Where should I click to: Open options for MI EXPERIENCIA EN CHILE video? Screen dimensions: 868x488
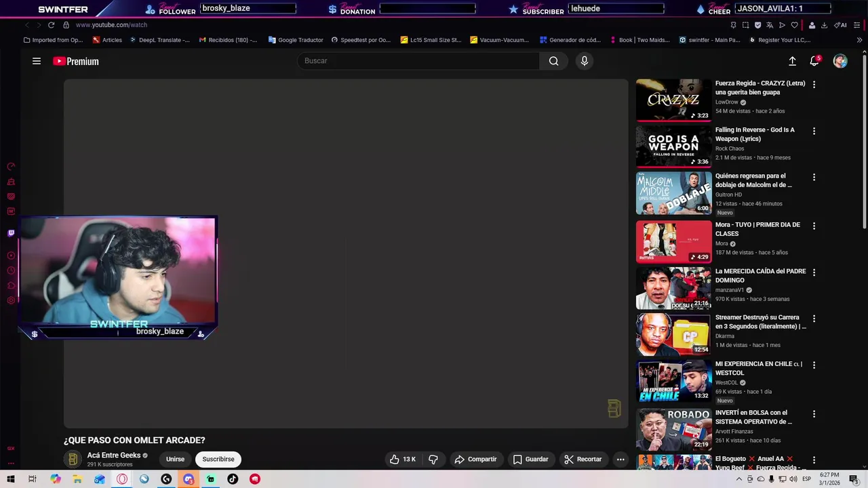(814, 365)
